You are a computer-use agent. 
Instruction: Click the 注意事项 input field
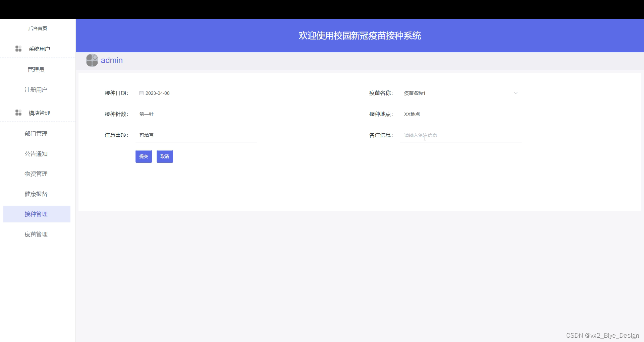[196, 135]
